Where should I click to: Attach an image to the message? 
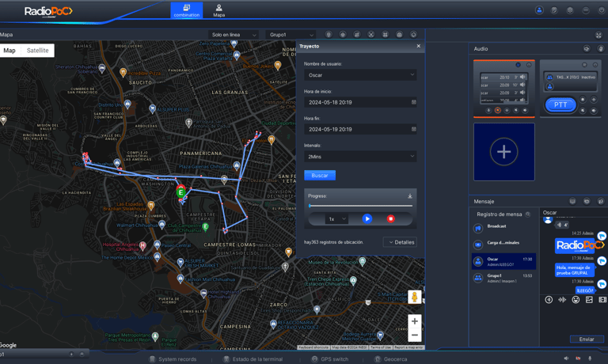[x=589, y=300]
